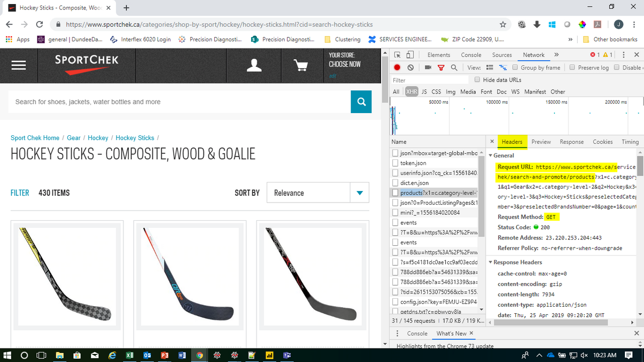
Task: Tick the checkbox beside dict.en.json request
Action: [395, 183]
